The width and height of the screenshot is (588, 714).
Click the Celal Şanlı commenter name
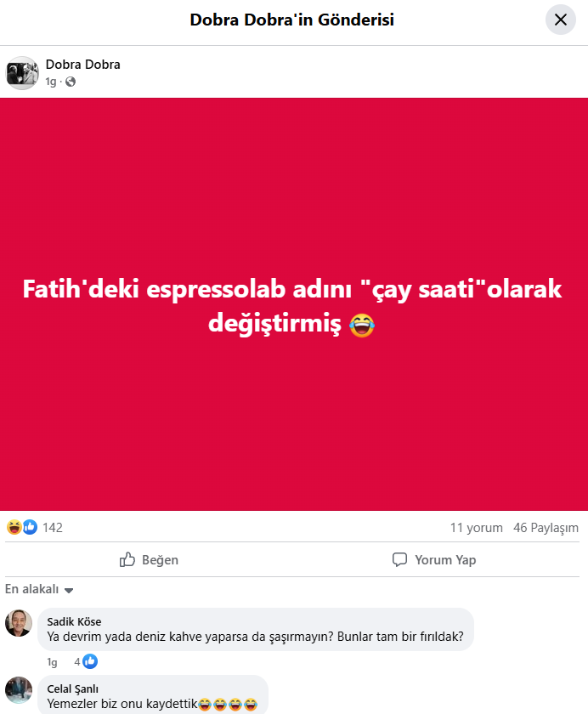pos(73,689)
